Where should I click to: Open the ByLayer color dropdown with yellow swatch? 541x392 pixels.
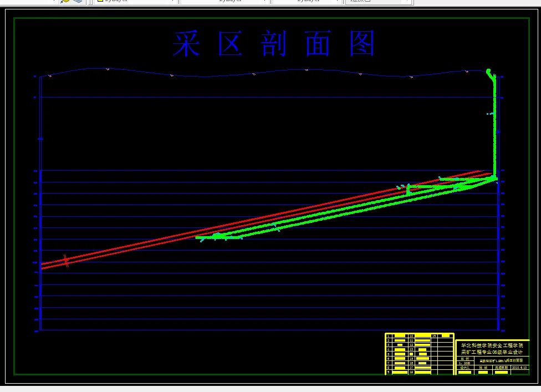(135, 1)
